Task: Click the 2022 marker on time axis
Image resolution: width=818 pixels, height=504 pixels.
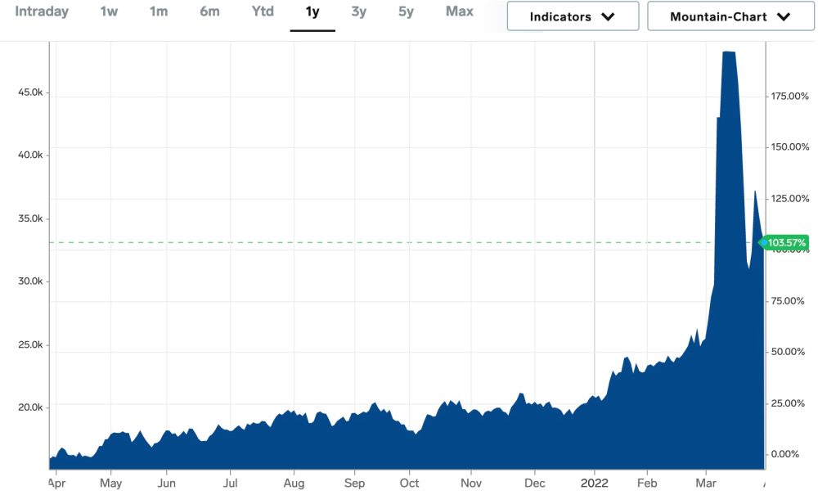Action: (594, 483)
